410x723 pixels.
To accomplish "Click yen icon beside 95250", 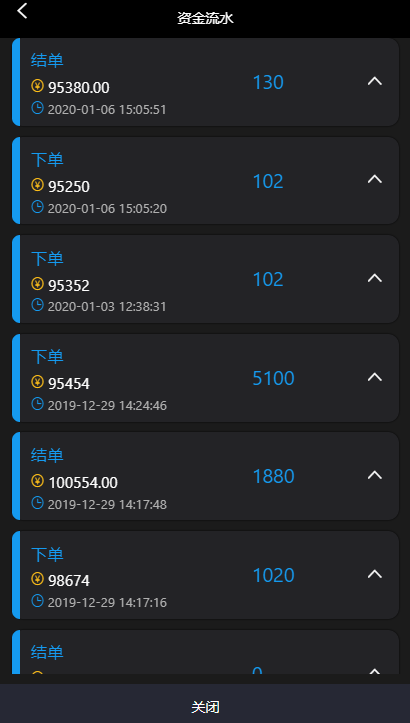I will click(x=37, y=185).
